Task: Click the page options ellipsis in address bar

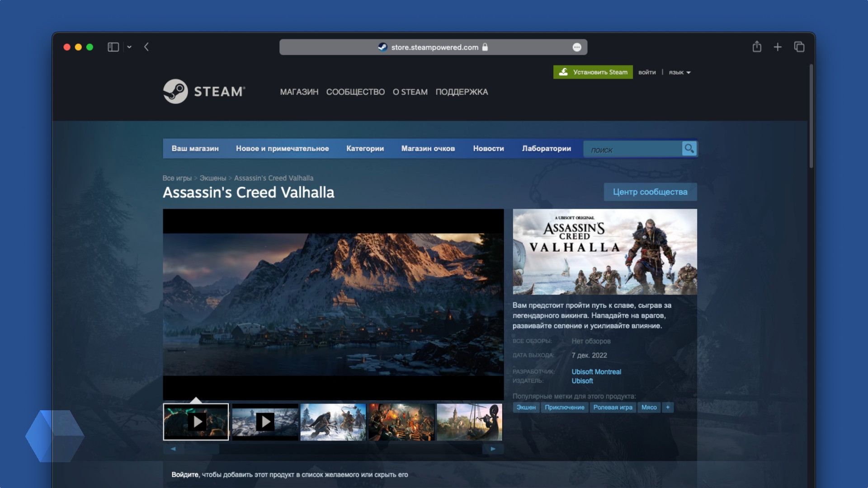Action: pyautogui.click(x=577, y=47)
